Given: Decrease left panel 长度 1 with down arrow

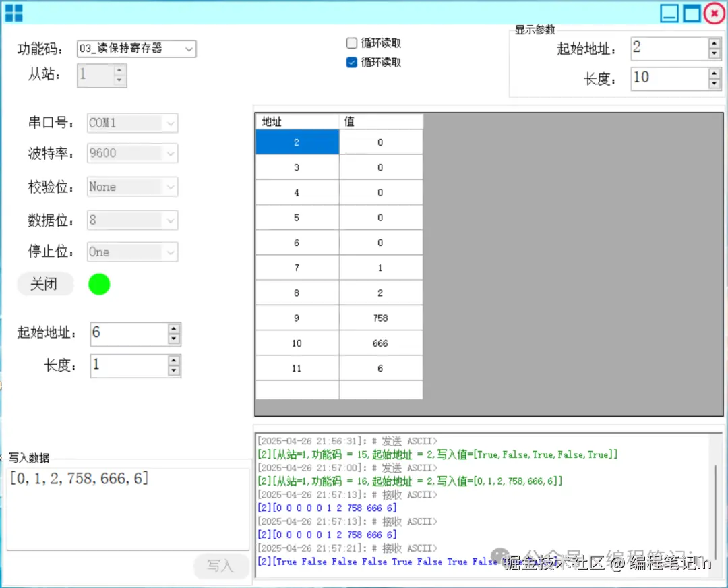Looking at the screenshot, I should pos(174,371).
